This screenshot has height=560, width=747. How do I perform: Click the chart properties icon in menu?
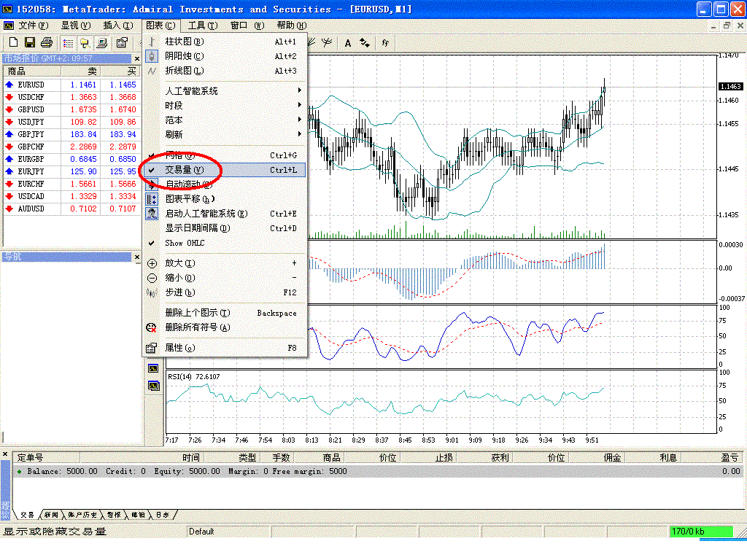[x=152, y=348]
